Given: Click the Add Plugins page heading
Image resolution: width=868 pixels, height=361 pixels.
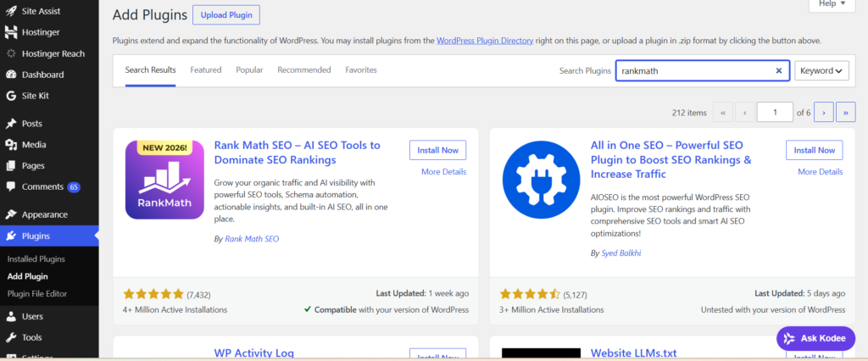Looking at the screenshot, I should click(150, 15).
